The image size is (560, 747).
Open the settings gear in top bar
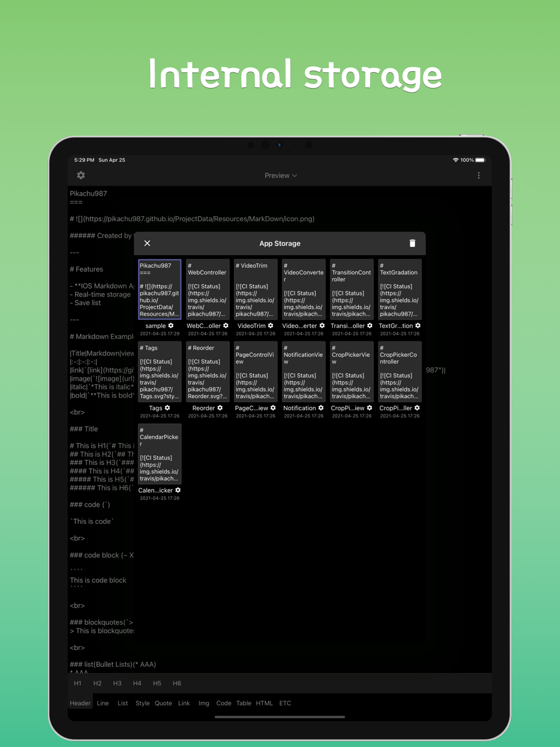click(81, 175)
